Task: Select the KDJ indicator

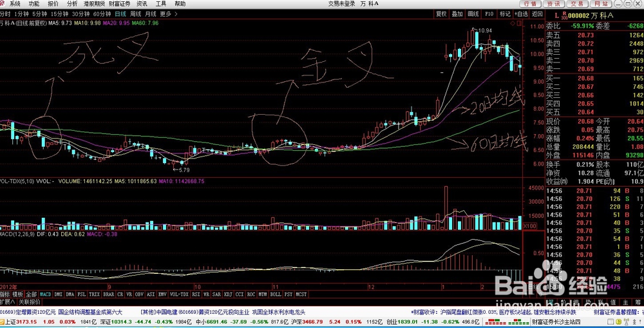Action: pyautogui.click(x=228, y=294)
